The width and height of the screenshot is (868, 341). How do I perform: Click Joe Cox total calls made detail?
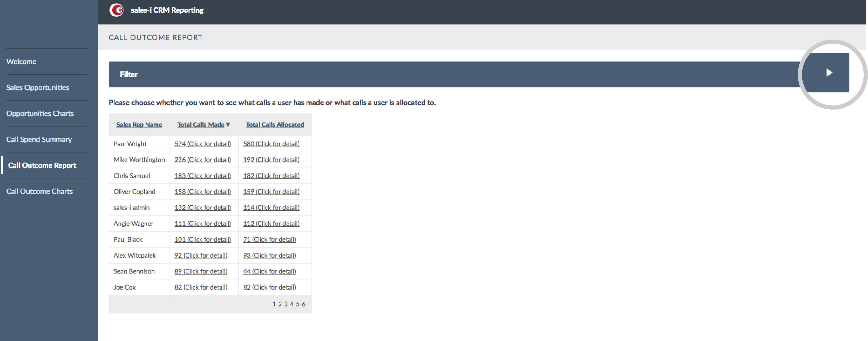click(x=201, y=287)
